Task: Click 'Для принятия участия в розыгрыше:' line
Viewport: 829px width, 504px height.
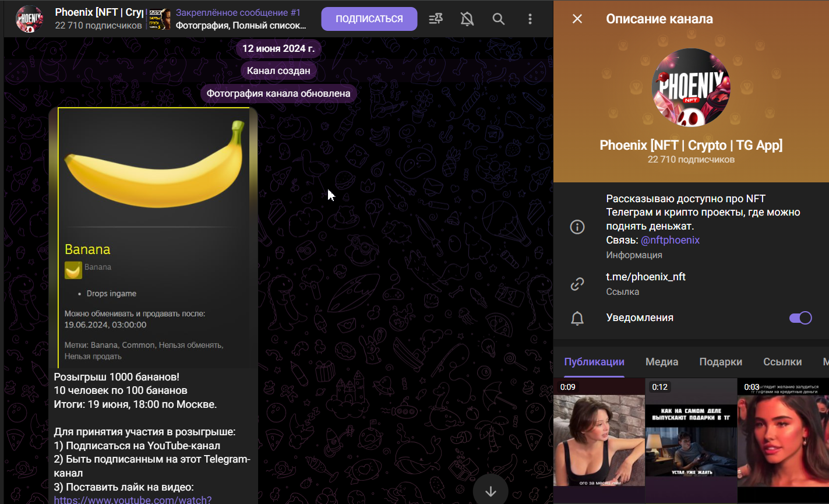Action: [144, 432]
